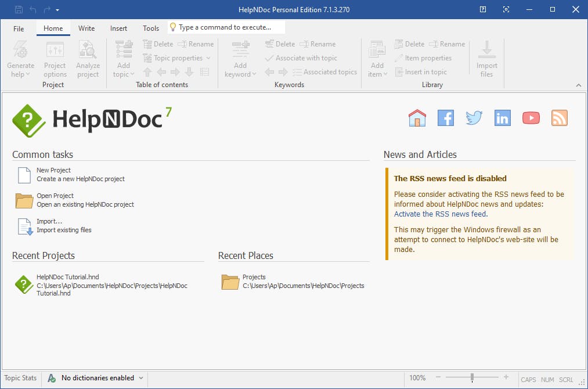Open recent project HelpNDoc Tutorial.hnd
The image size is (588, 389).
pos(101,284)
